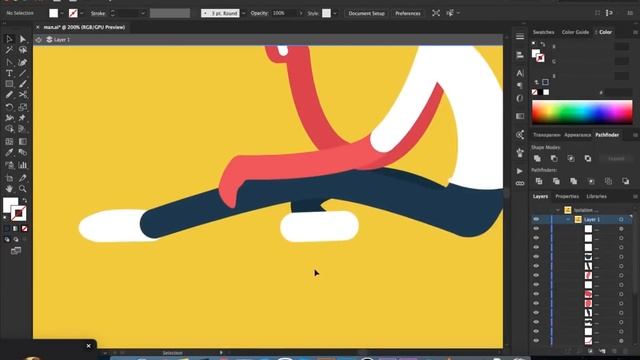640x360 pixels.
Task: Select the Gradient tool
Action: click(23, 142)
